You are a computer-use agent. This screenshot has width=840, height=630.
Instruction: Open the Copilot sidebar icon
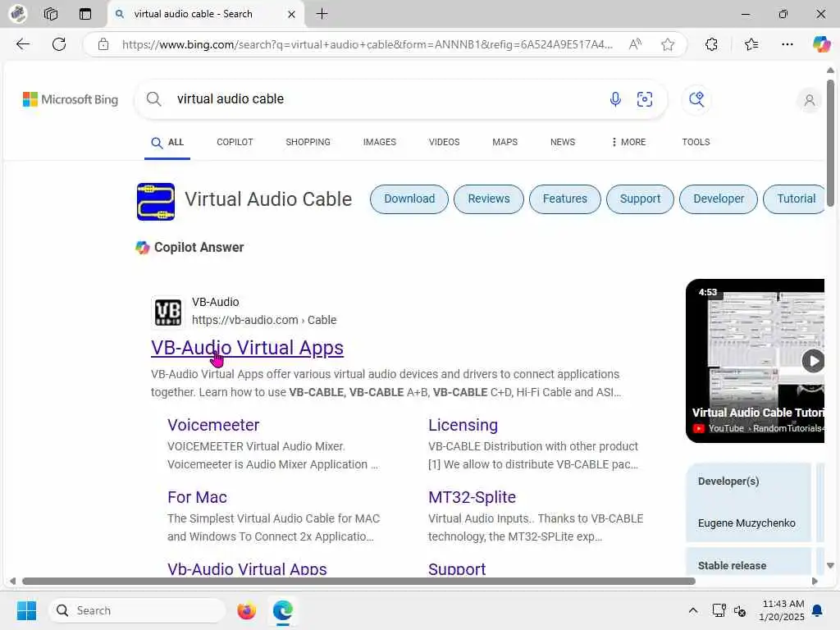click(821, 44)
